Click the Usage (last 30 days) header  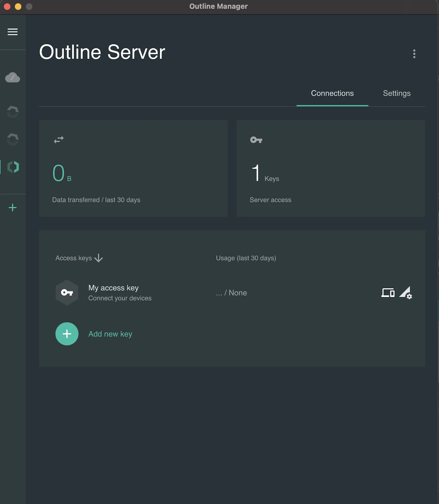click(x=246, y=258)
